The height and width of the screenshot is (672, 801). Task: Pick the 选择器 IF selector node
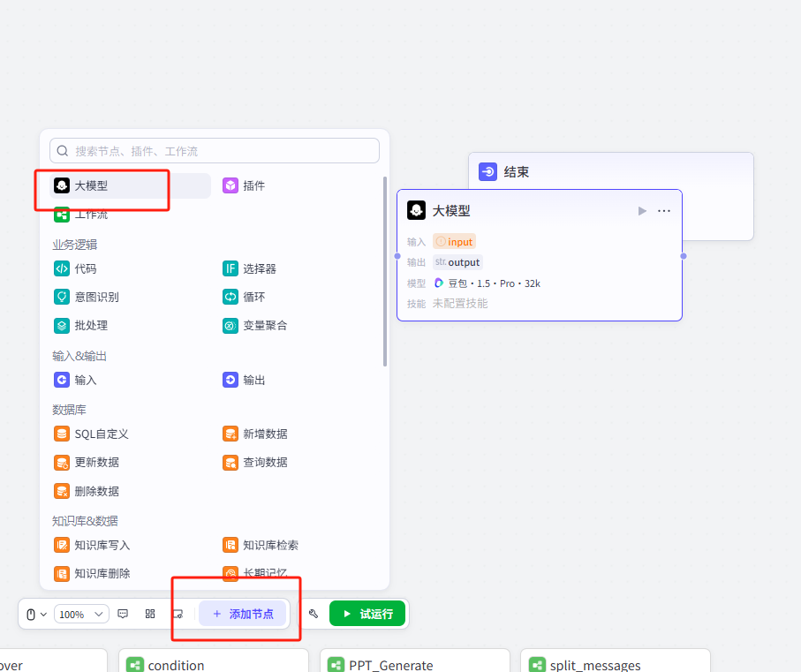pos(249,268)
